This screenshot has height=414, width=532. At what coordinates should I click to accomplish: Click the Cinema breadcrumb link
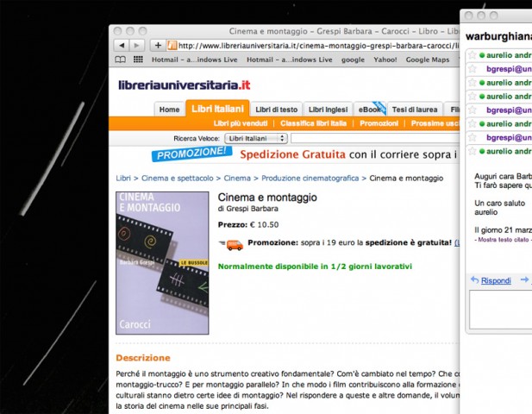point(237,179)
